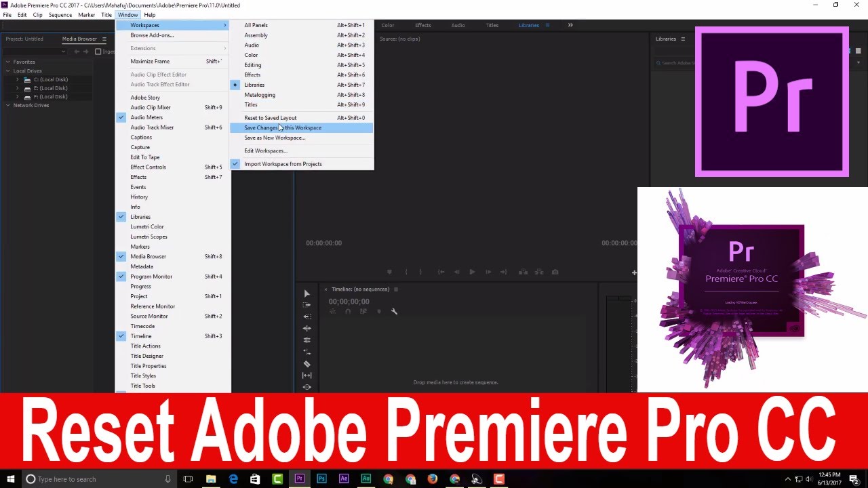
Task: Play the Program Monitor preview
Action: coord(472,272)
